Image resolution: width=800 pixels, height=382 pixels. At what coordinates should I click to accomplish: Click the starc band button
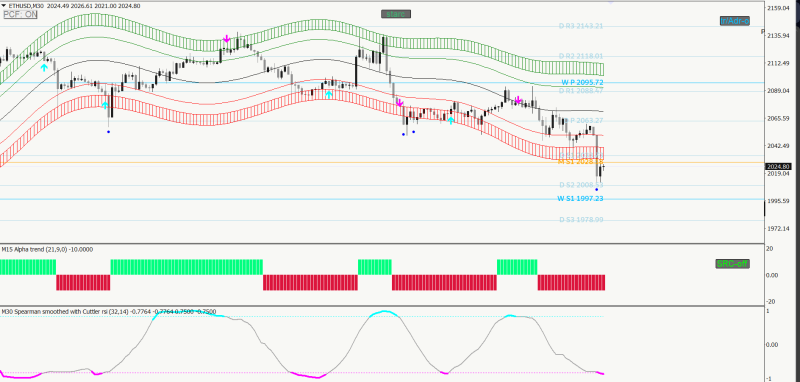click(396, 14)
